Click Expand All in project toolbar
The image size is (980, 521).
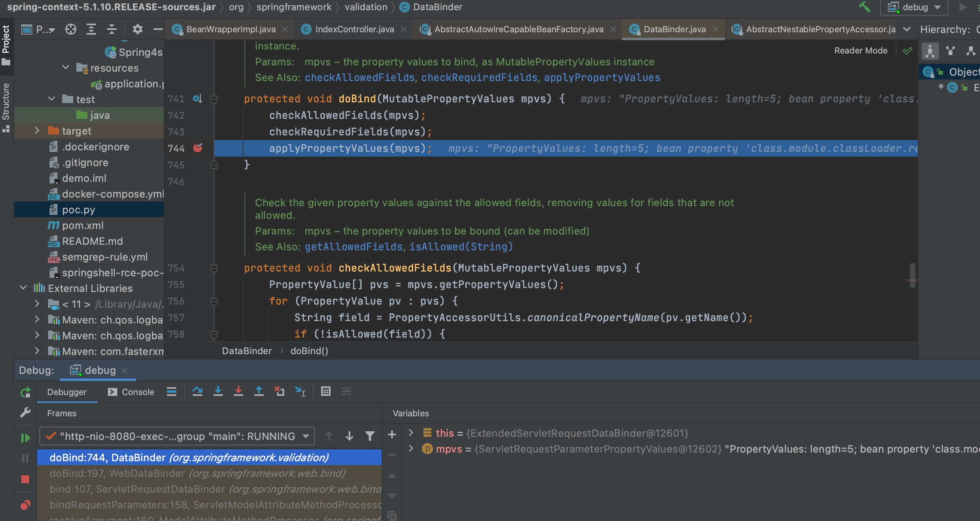[91, 30]
